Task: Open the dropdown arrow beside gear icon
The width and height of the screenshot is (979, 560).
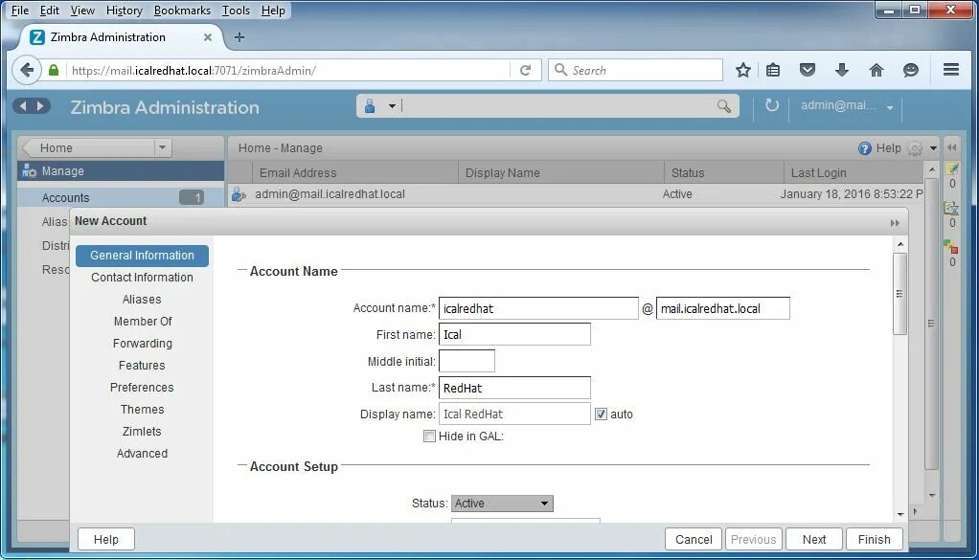Action: coord(933,148)
